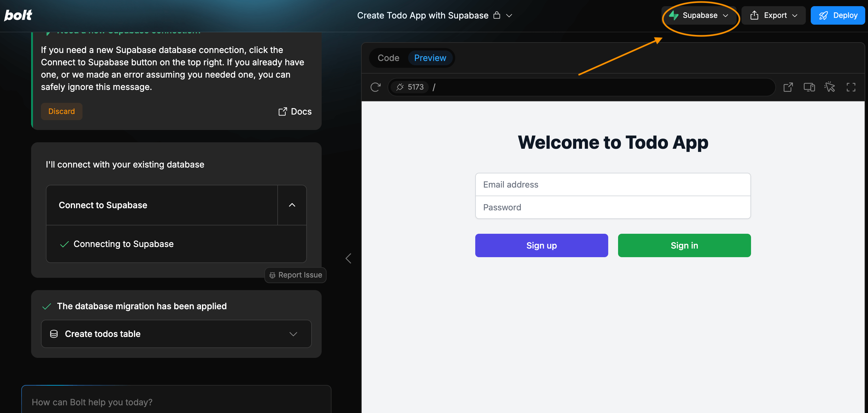
Task: Click the project lock icon
Action: 497,15
